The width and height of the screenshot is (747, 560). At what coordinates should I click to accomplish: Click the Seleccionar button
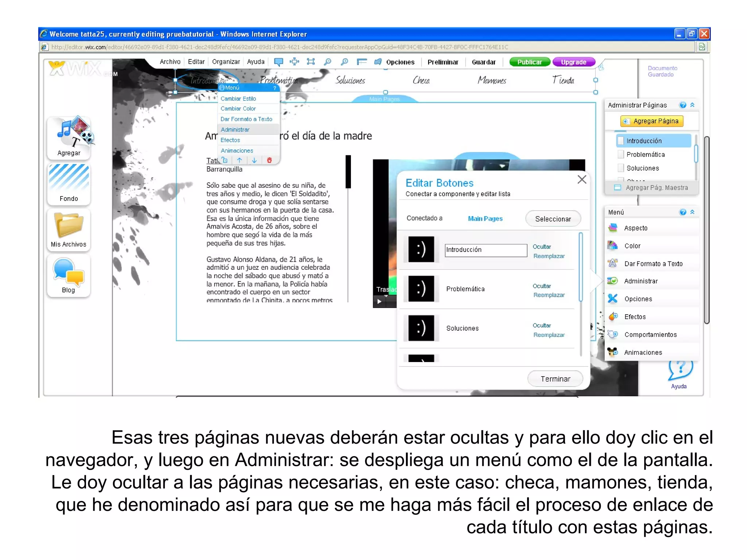pos(553,219)
